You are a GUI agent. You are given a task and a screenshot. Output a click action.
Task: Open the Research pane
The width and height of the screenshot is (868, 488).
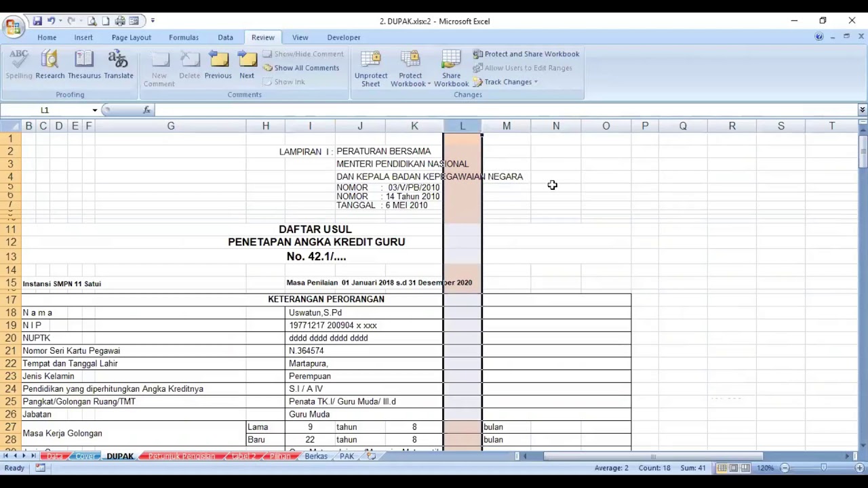point(50,65)
